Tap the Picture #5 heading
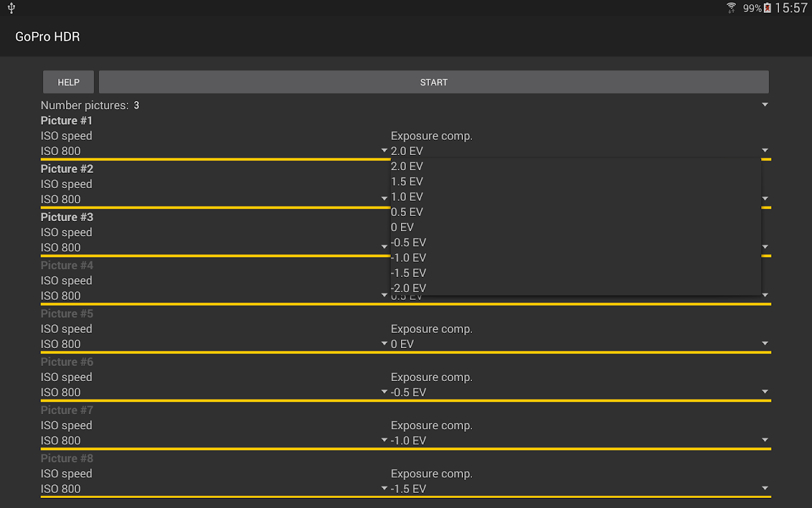Screen dimensions: 812x508 (x=67, y=314)
